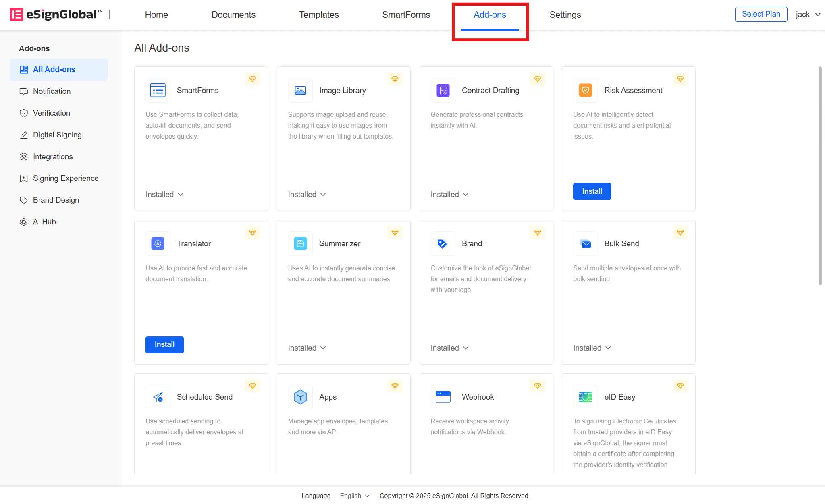Open the Documents tab
The image size is (825, 504).
tap(233, 15)
